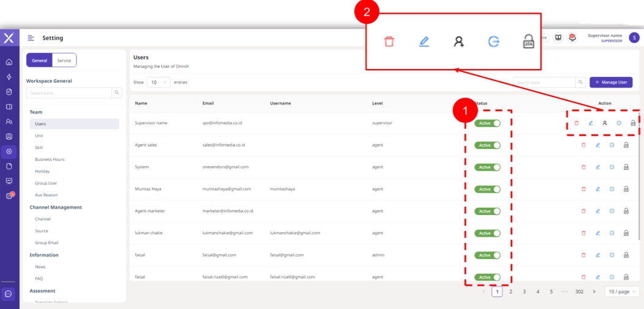Image resolution: width=644 pixels, height=309 pixels.
Task: Open the chat bubble icon at sidebar bottom
Action: [9, 294]
